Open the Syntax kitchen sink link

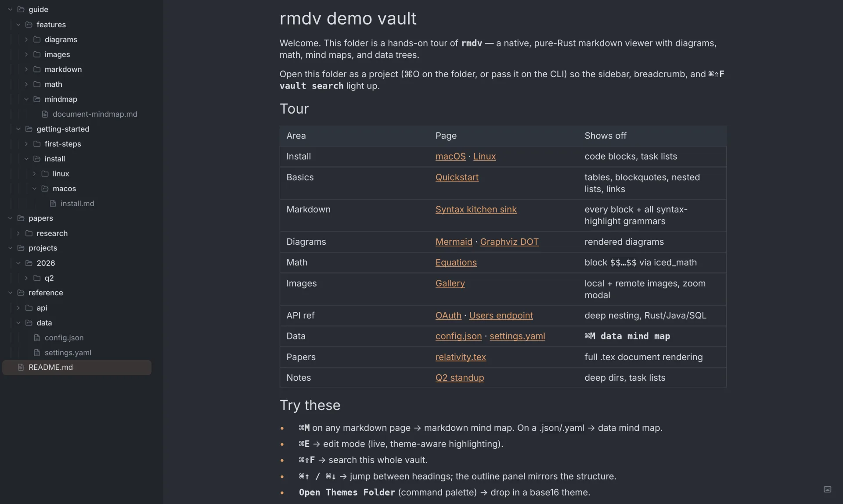point(476,210)
